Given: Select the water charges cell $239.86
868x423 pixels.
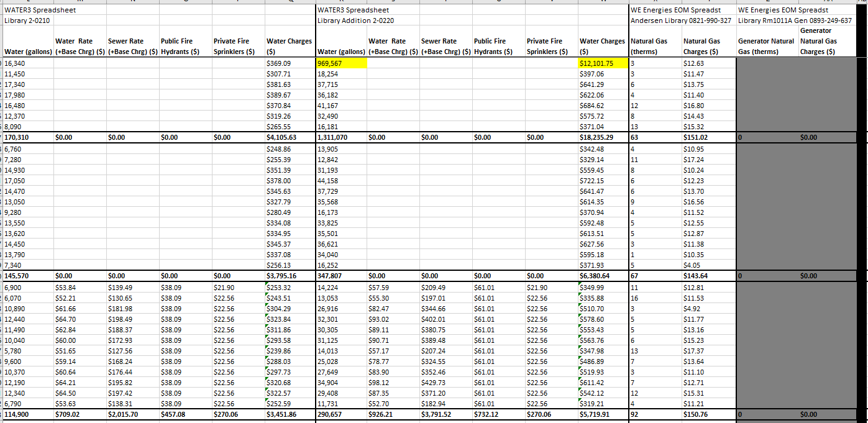Looking at the screenshot, I should pos(290,351).
